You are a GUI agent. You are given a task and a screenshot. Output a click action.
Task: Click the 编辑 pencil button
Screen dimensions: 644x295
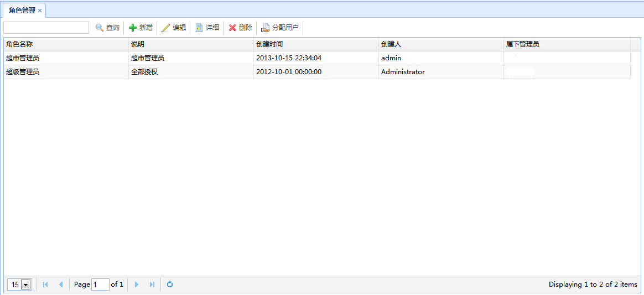pyautogui.click(x=173, y=28)
